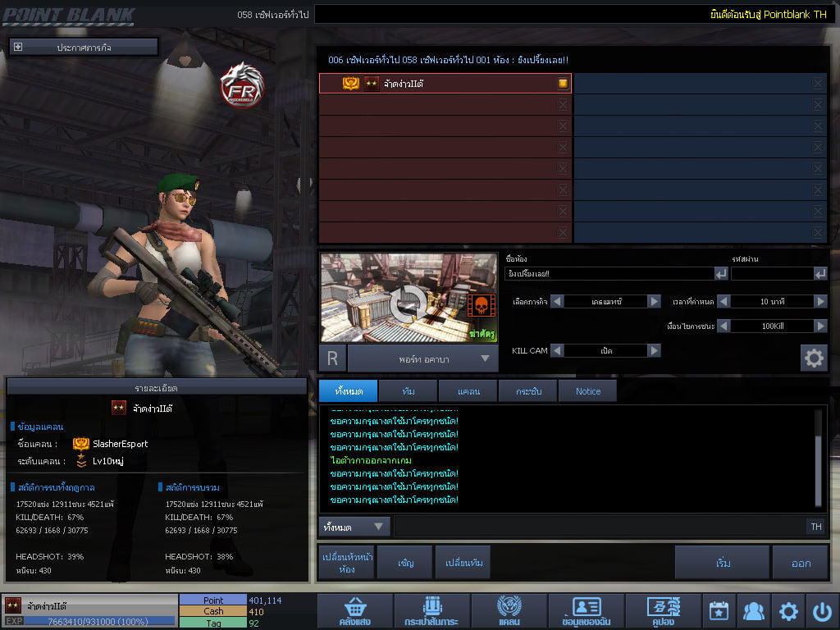Screen dimensions: 840x630
Task: Open the calendar events icon
Action: tap(719, 611)
